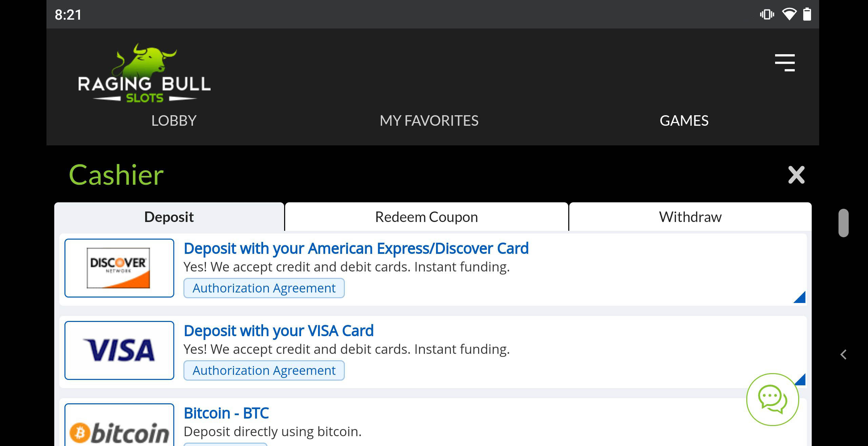This screenshot has width=868, height=446.
Task: Tap the Wi-Fi status icon
Action: [789, 15]
